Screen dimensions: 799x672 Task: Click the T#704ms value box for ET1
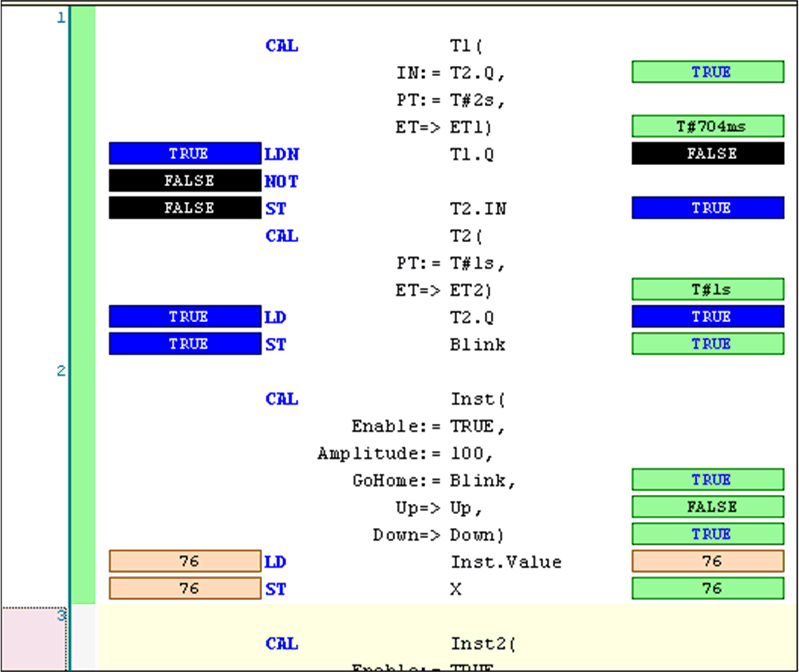tap(708, 126)
